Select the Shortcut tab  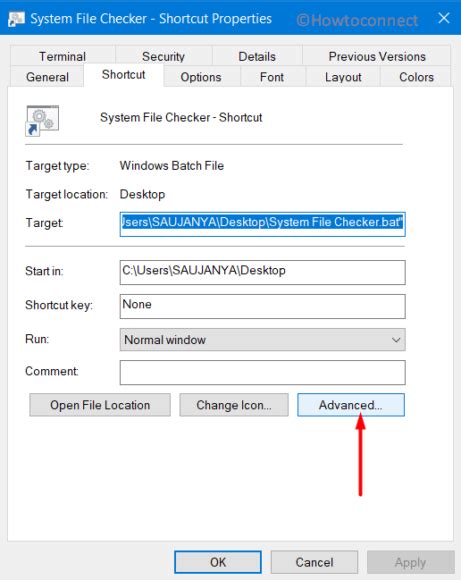tap(124, 75)
